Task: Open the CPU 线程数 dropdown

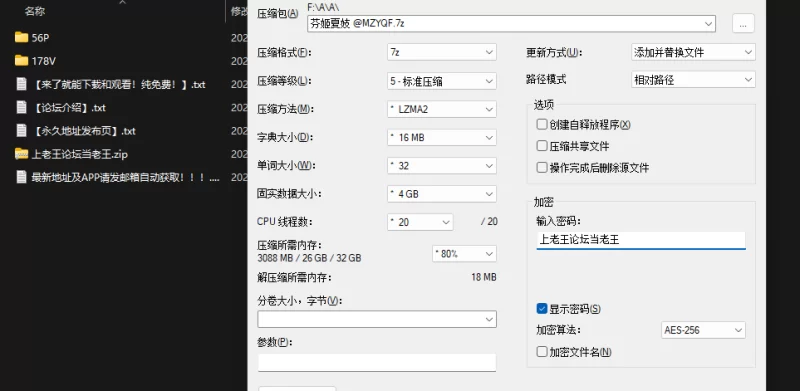Action: tap(420, 222)
